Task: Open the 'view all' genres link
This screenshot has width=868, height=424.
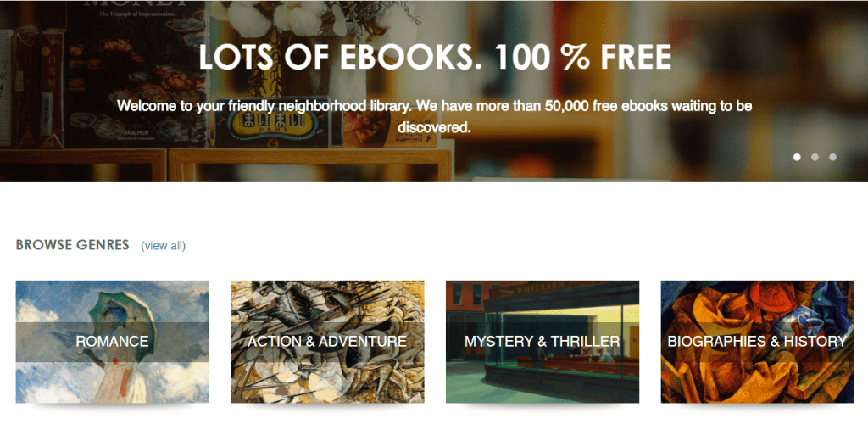Action: (164, 246)
